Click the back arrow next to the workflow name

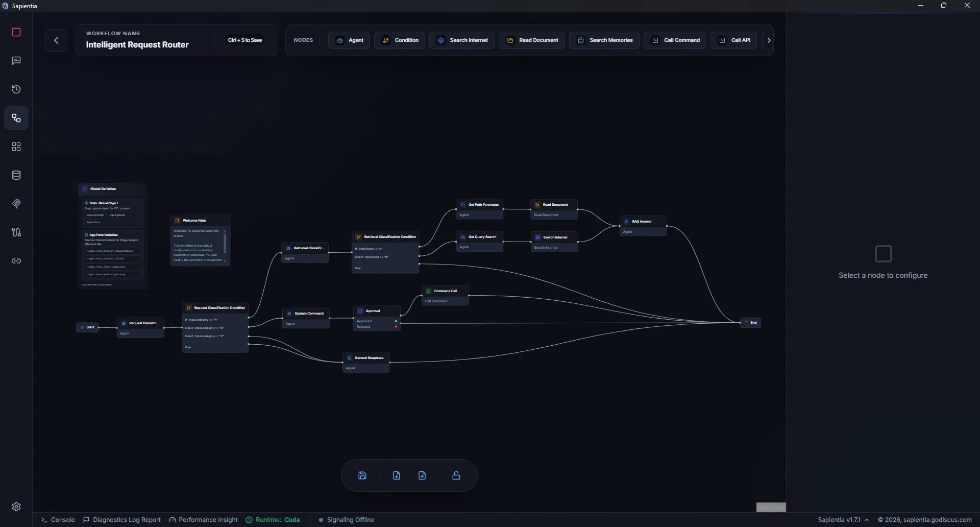coord(56,40)
